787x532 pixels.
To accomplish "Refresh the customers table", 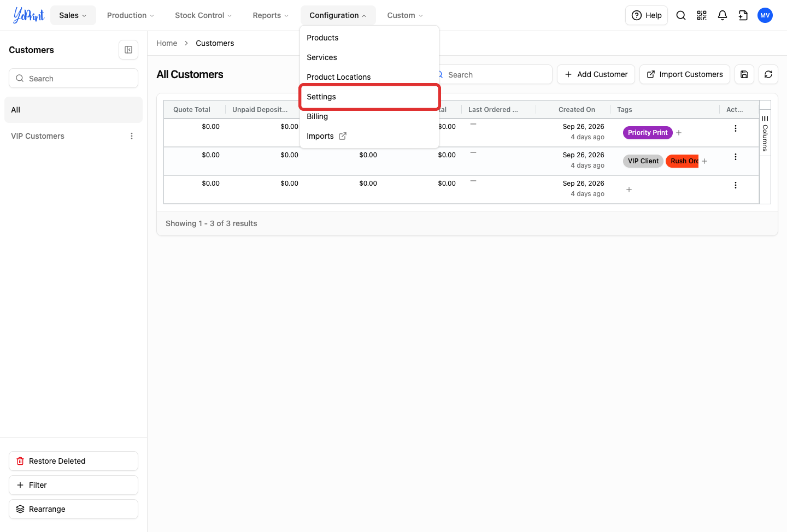I will [x=768, y=74].
